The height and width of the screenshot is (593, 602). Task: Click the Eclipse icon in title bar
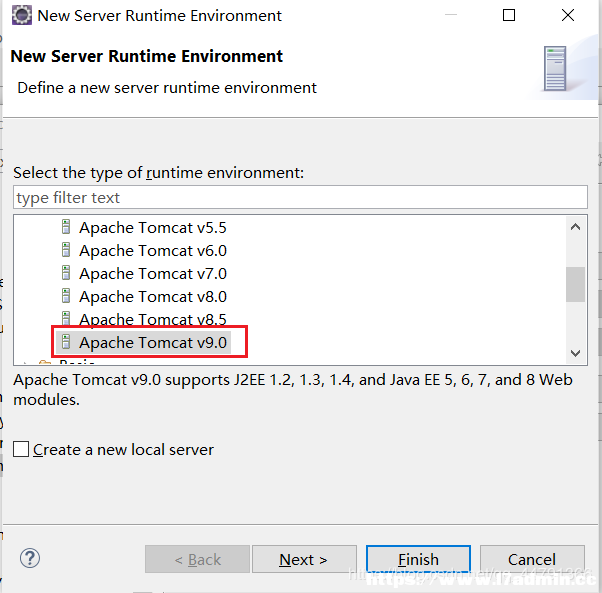coord(22,15)
